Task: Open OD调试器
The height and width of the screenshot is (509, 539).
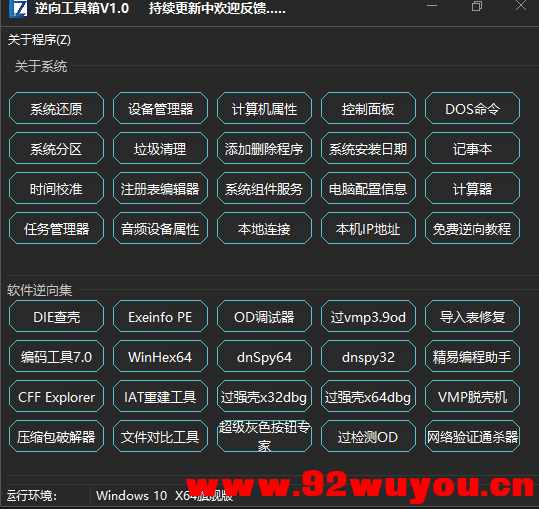Action: click(264, 317)
